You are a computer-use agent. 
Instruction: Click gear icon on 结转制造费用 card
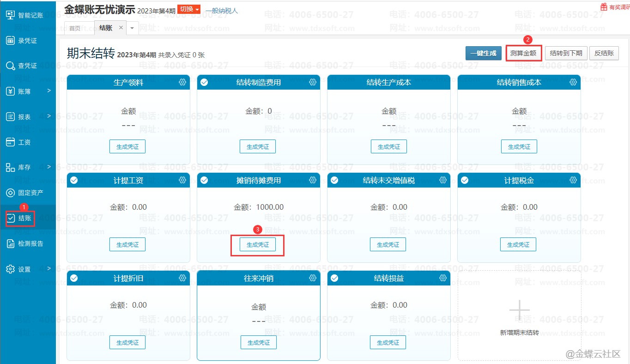pos(313,82)
